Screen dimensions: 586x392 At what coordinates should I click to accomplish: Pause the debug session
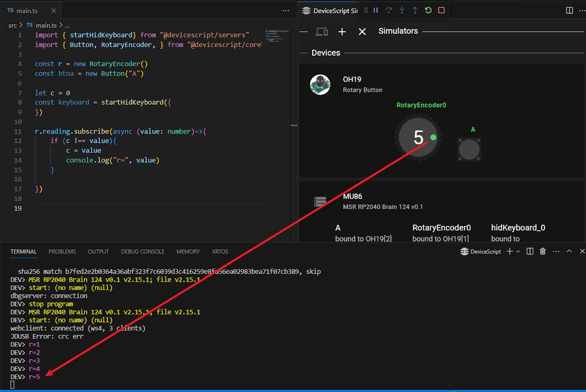pos(375,10)
